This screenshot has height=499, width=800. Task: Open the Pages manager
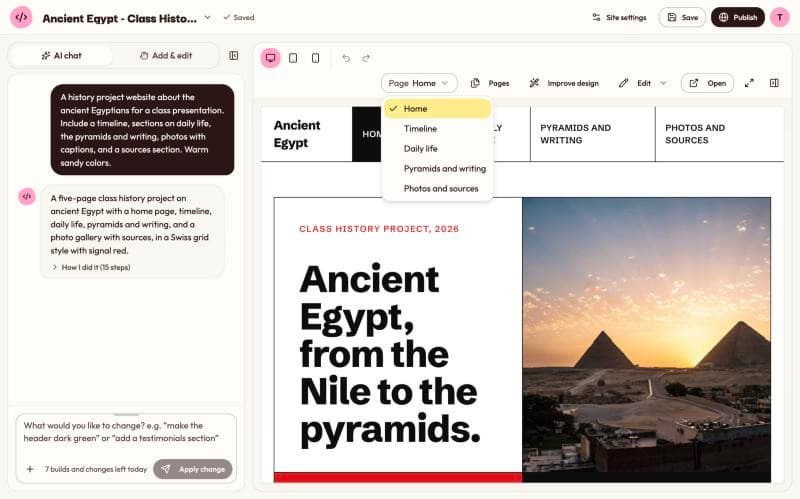click(490, 83)
